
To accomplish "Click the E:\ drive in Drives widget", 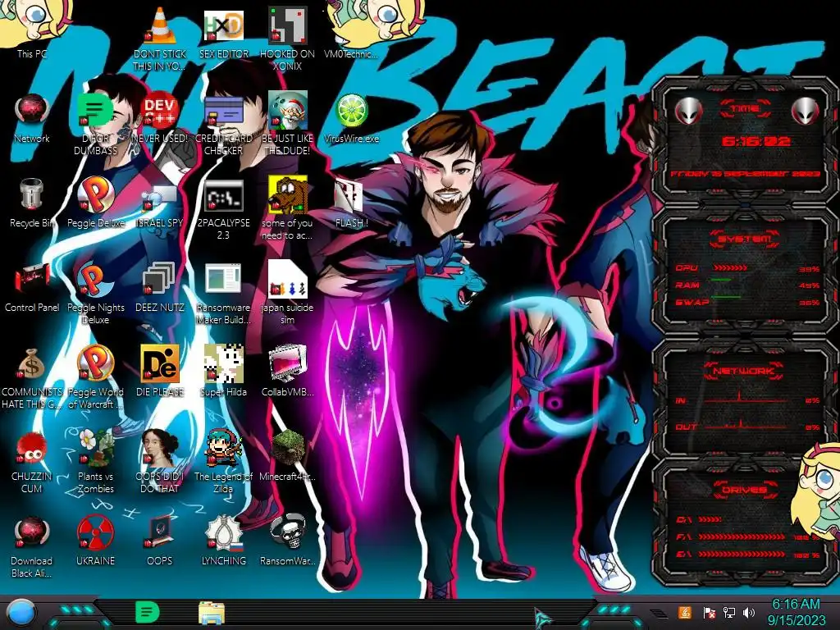I will (x=747, y=554).
